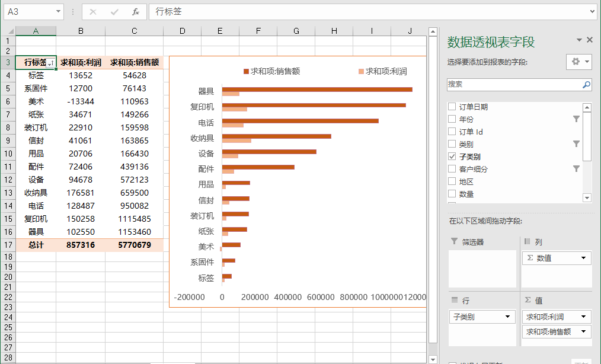The height and width of the screenshot is (364, 601).
Task: Open the 求和项:利润 field dropdown in values area
Action: (x=583, y=317)
